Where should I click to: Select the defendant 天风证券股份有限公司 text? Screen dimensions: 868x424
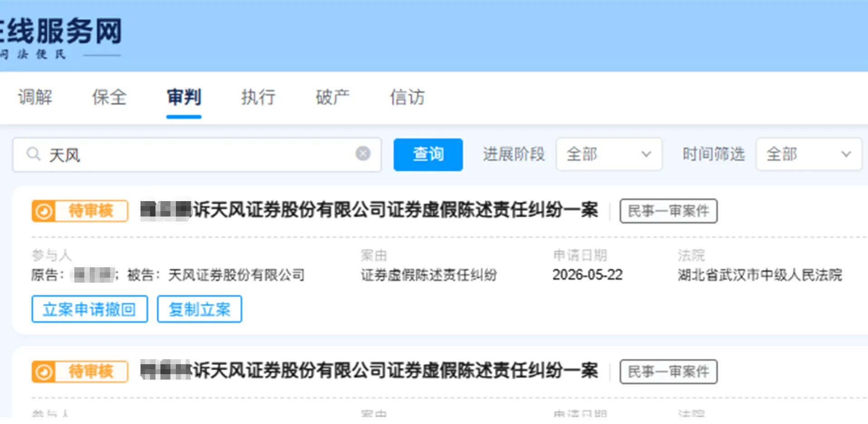(236, 275)
